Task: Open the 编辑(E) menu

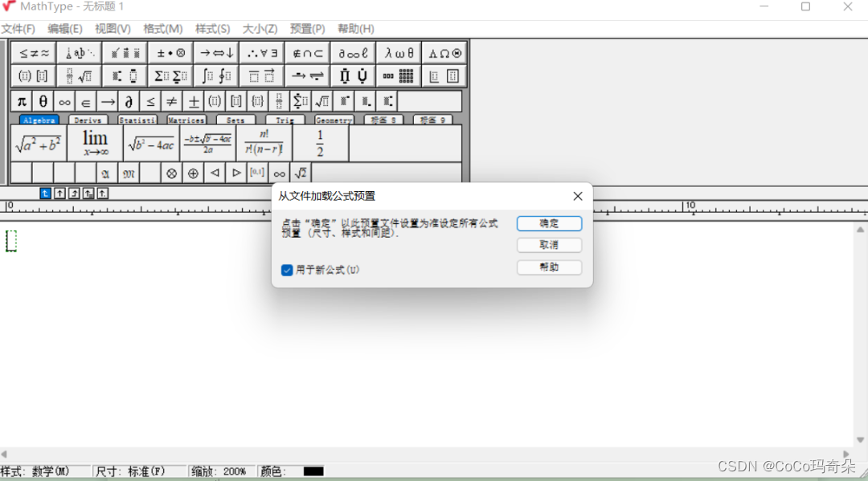Action: coord(65,29)
